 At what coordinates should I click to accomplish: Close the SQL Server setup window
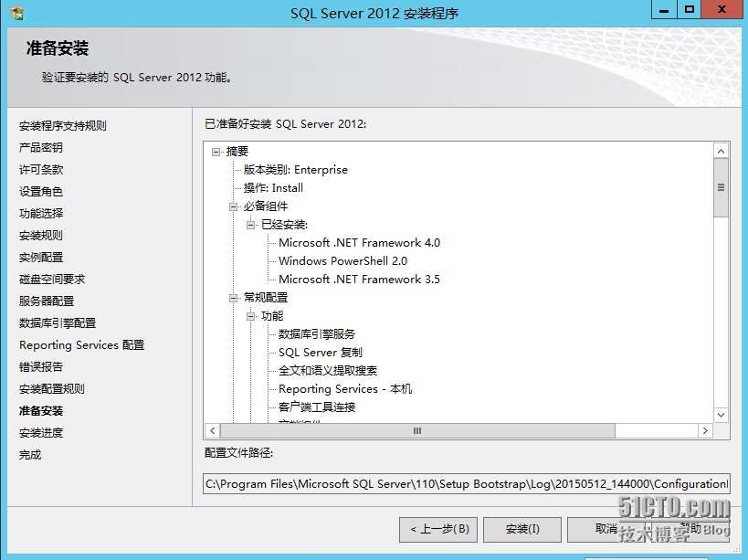[x=722, y=9]
